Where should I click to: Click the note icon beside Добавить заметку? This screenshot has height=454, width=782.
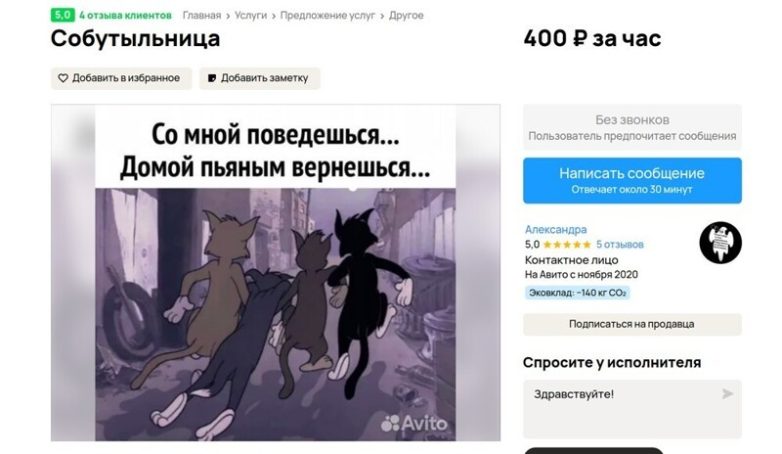pyautogui.click(x=212, y=78)
